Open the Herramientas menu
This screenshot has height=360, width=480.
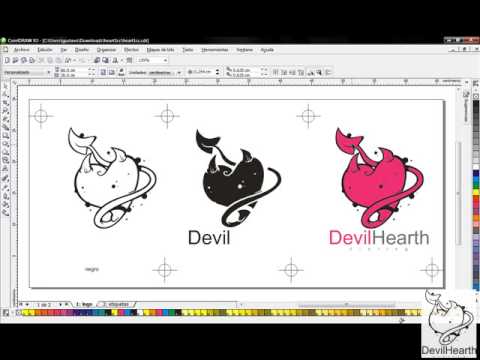215,50
